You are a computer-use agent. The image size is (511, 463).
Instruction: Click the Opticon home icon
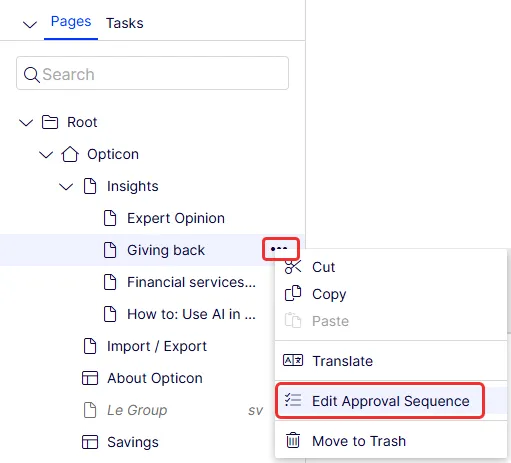tap(70, 154)
